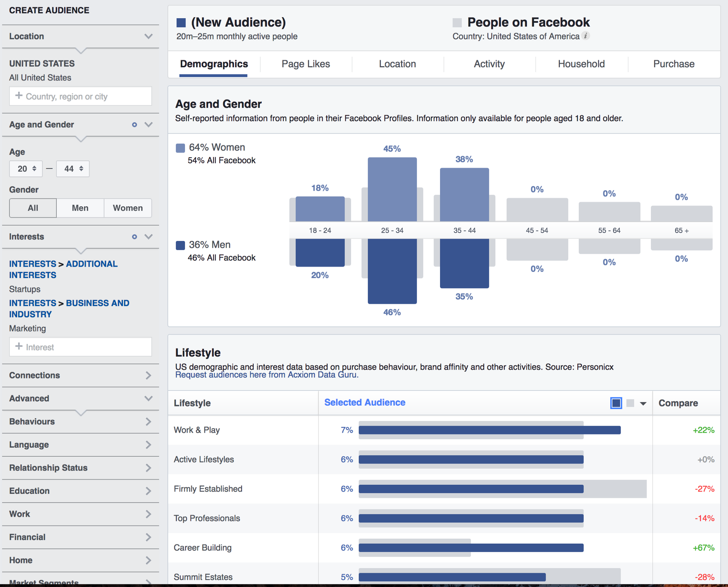Click the Country, region or city field

pos(80,96)
